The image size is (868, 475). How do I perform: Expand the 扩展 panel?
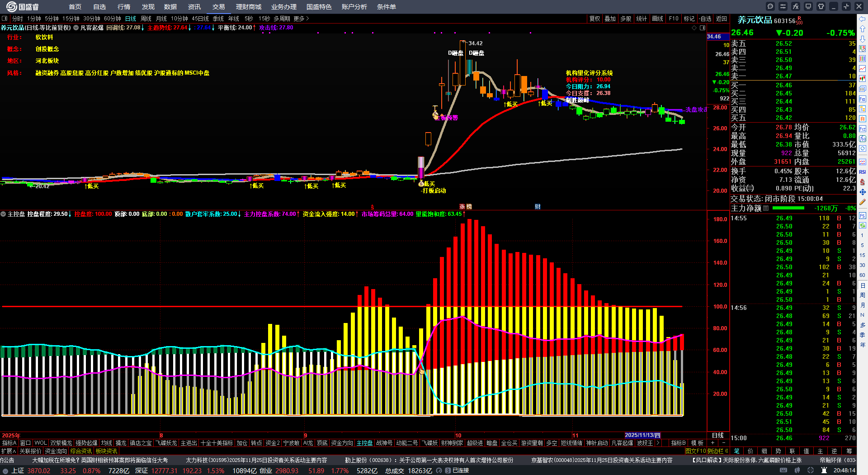pos(8,451)
